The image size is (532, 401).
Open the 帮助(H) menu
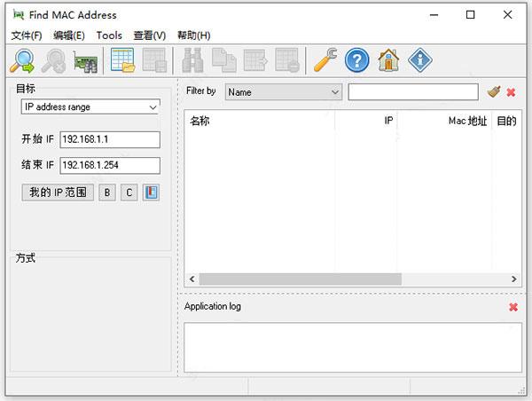193,35
